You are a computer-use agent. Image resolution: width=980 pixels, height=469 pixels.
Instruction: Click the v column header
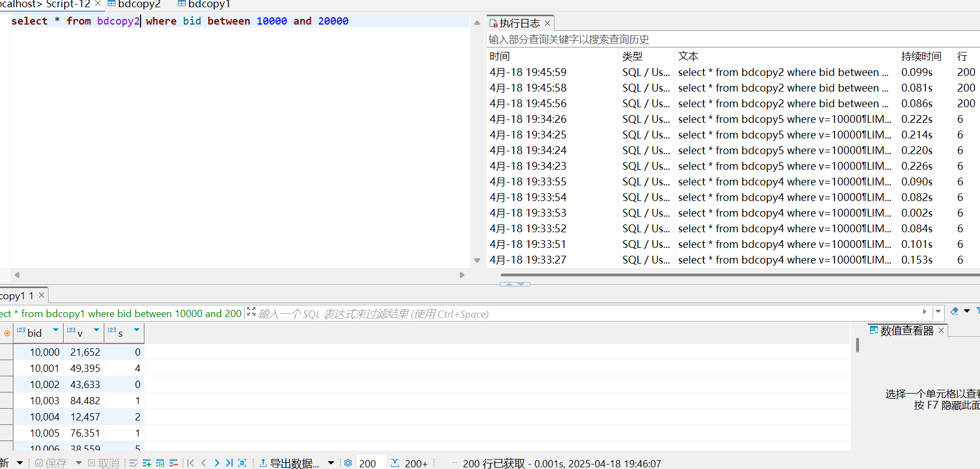point(84,333)
